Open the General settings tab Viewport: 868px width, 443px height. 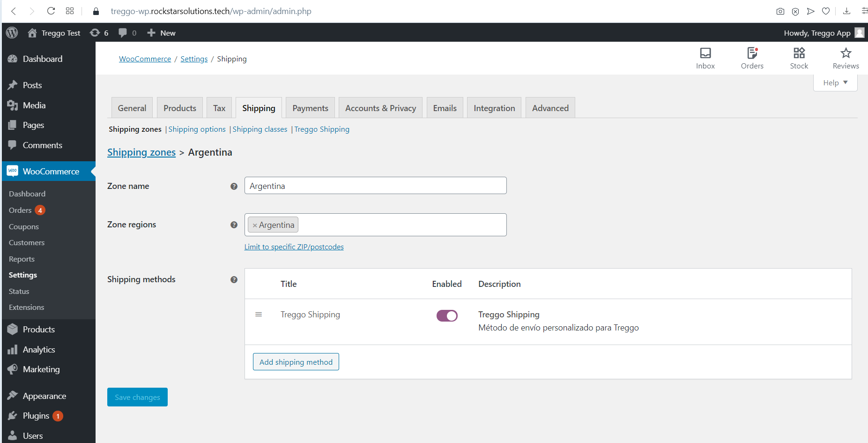[x=132, y=108]
